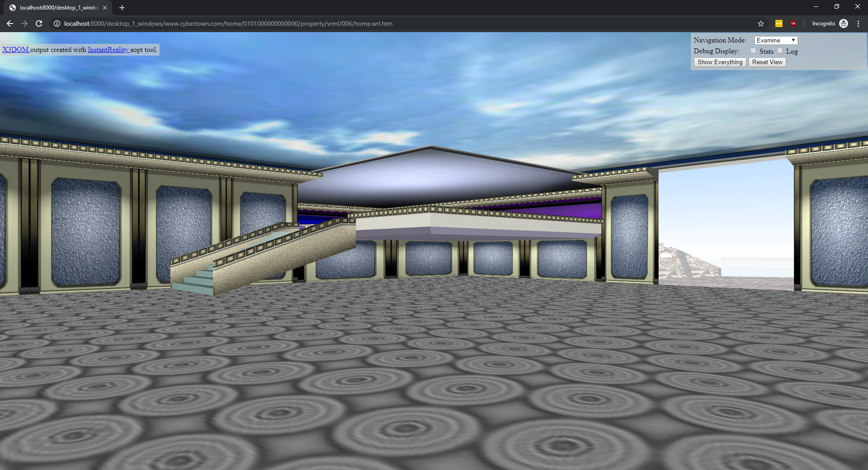Open the InstantReality hyperlink
Image resolution: width=868 pixels, height=470 pixels.
pyautogui.click(x=108, y=50)
